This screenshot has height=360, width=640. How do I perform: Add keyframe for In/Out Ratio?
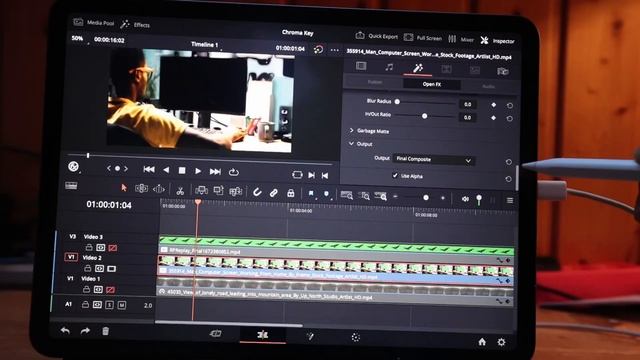[x=493, y=118]
